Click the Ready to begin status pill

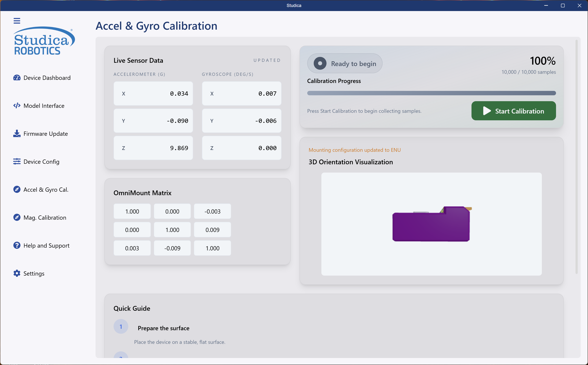coord(345,63)
